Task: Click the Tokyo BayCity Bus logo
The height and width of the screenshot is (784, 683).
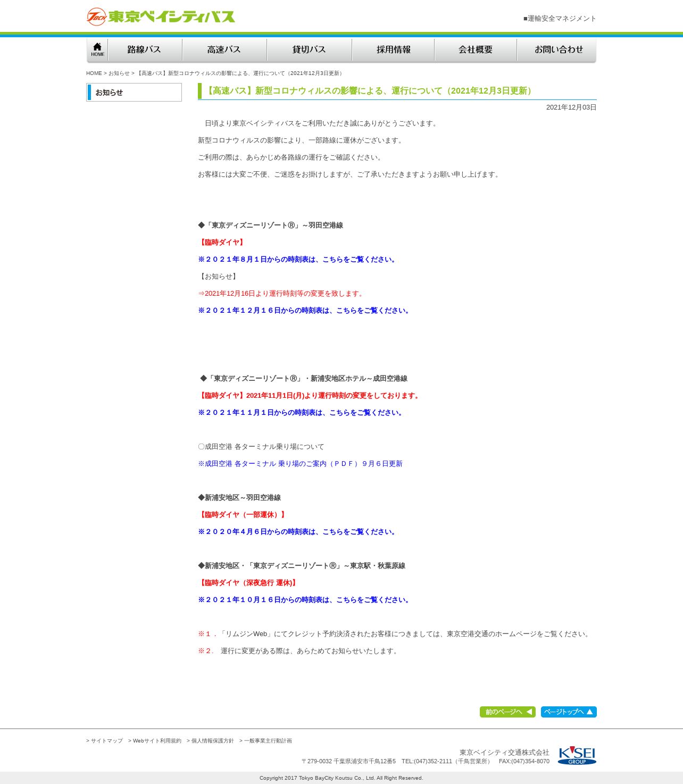Action: click(x=161, y=16)
